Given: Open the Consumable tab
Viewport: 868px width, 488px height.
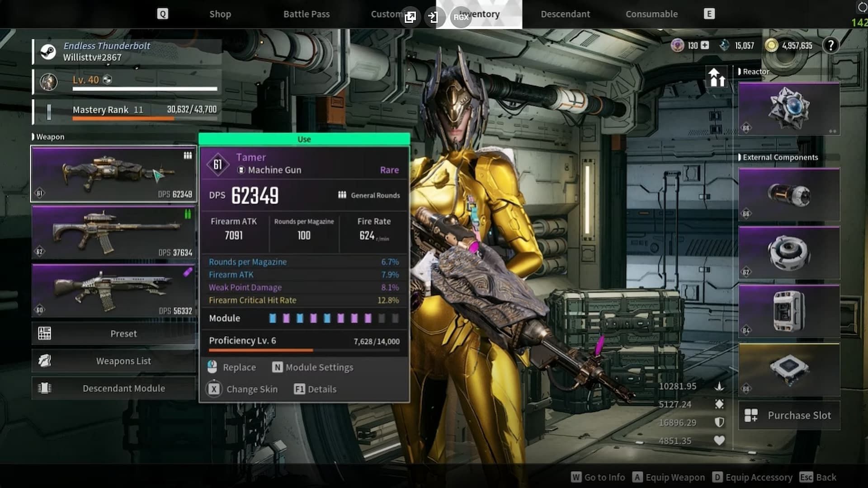Looking at the screenshot, I should click(651, 13).
